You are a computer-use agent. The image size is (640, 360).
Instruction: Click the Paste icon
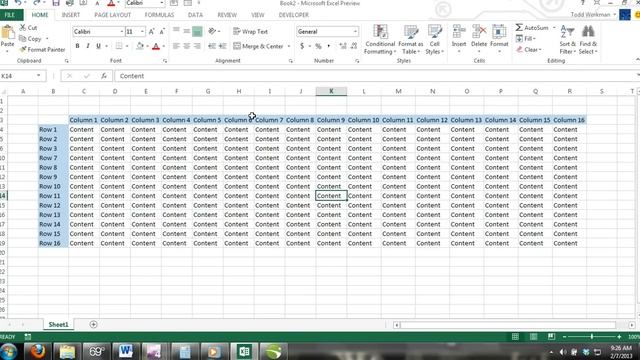7,33
